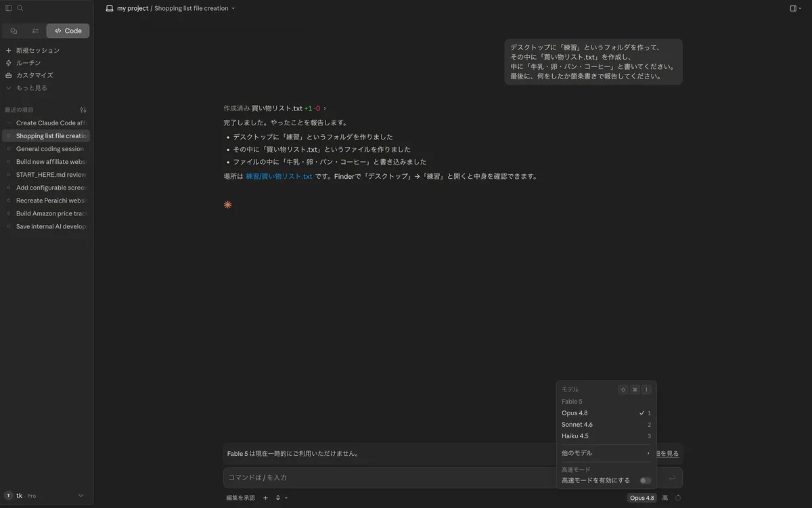The image size is (812, 508).
Task: Click the Fable 5 unavailable notice text
Action: (293, 454)
